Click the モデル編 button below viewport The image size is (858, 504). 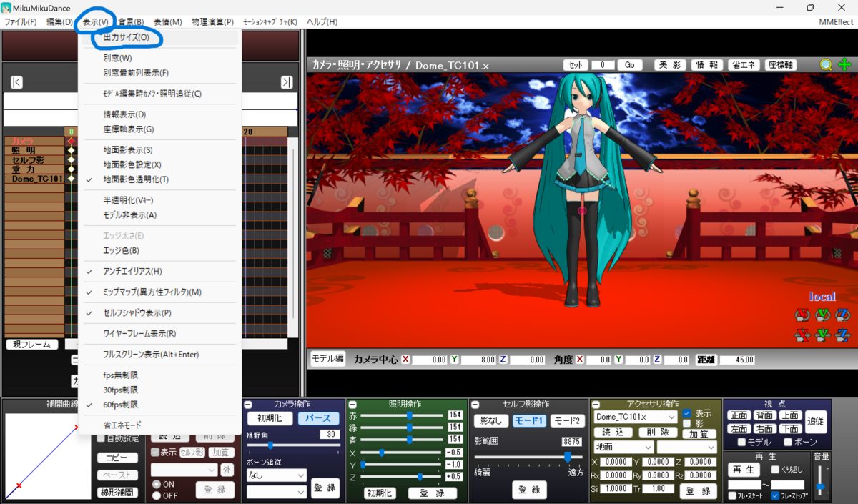(x=327, y=359)
